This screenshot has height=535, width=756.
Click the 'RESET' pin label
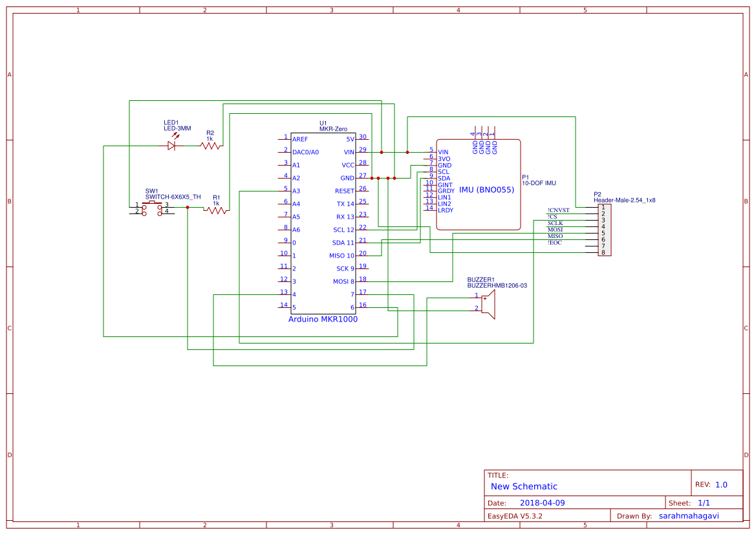pyautogui.click(x=345, y=191)
